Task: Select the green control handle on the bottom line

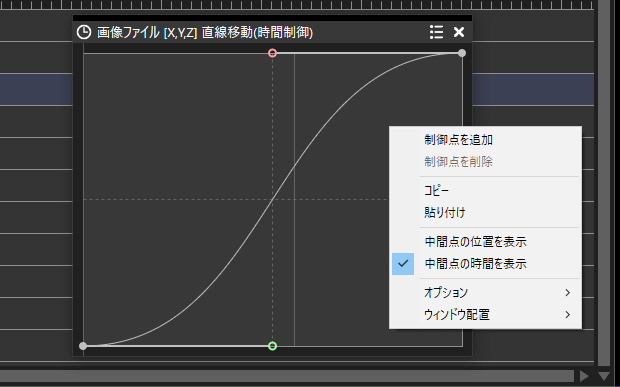Action: coord(272,346)
